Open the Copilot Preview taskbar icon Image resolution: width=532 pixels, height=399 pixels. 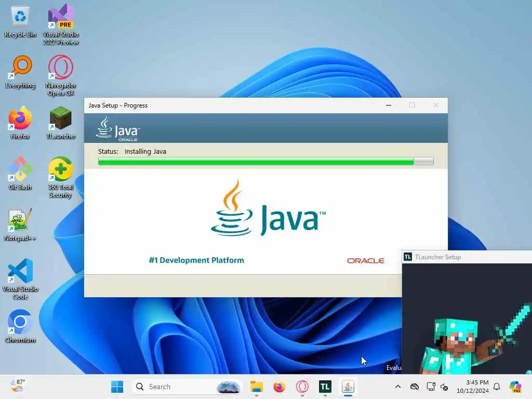[x=515, y=387]
